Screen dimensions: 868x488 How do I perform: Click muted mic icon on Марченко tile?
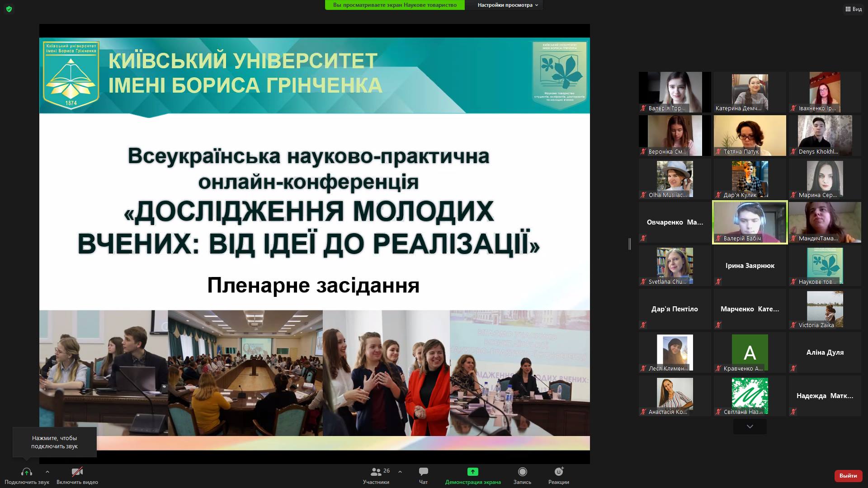pyautogui.click(x=718, y=325)
